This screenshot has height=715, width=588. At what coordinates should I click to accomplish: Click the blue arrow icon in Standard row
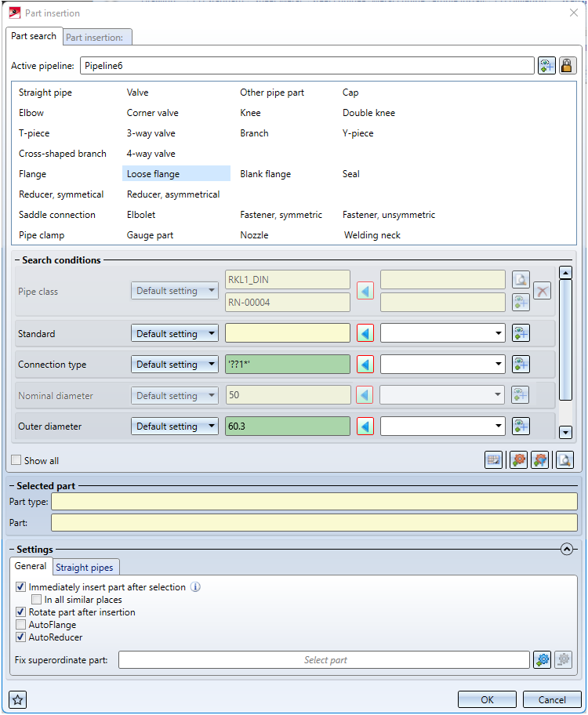[365, 334]
